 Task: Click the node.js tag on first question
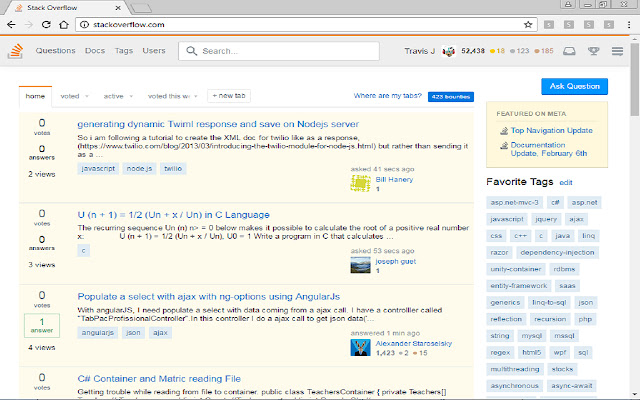(139, 169)
